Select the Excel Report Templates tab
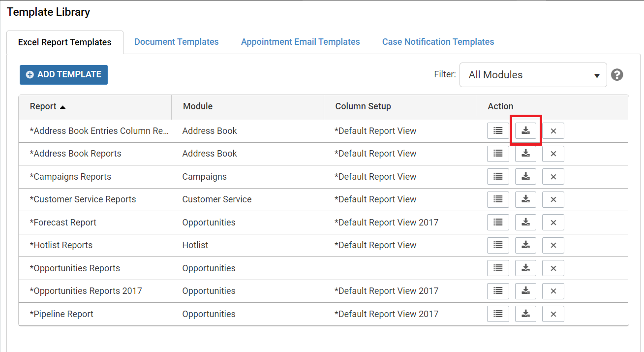 click(64, 42)
